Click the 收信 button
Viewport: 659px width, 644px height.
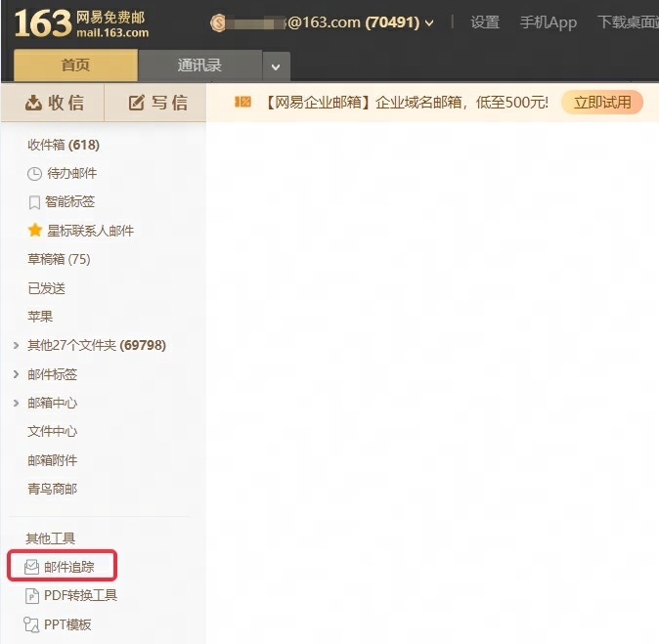(53, 103)
